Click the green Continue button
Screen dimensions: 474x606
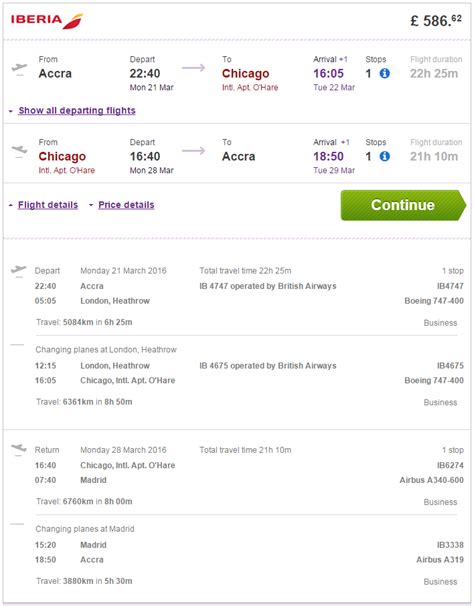403,205
